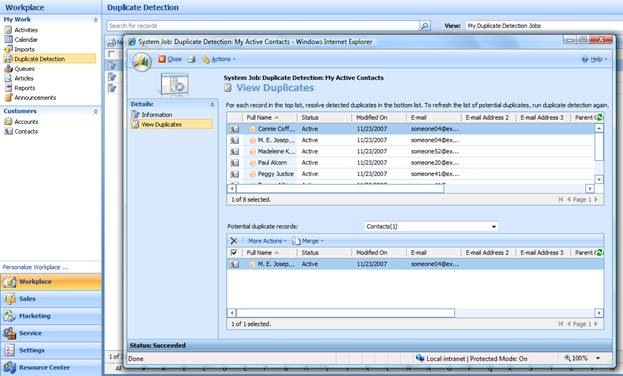Switch to the Resource Center area
This screenshot has width=623, height=376.
(50, 367)
